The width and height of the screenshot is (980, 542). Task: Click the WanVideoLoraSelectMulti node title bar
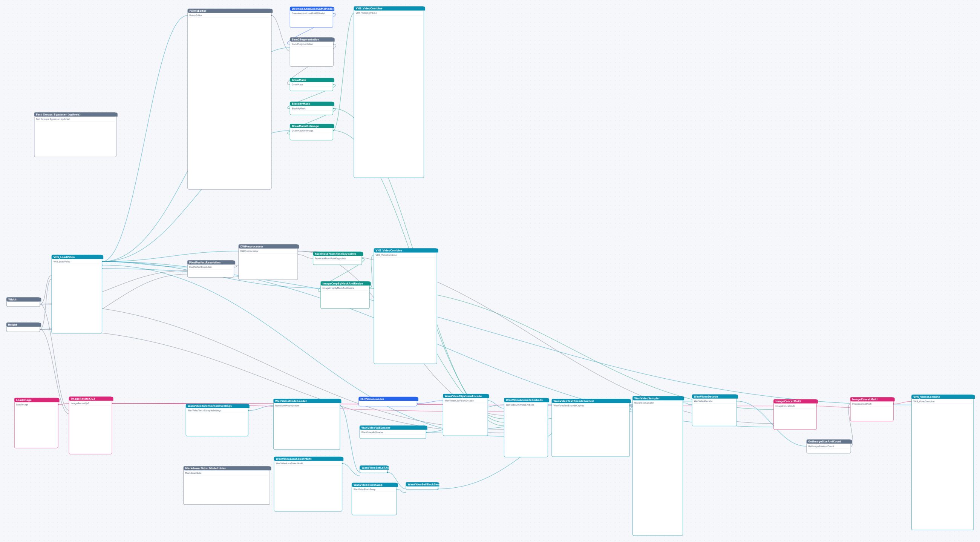tap(309, 459)
